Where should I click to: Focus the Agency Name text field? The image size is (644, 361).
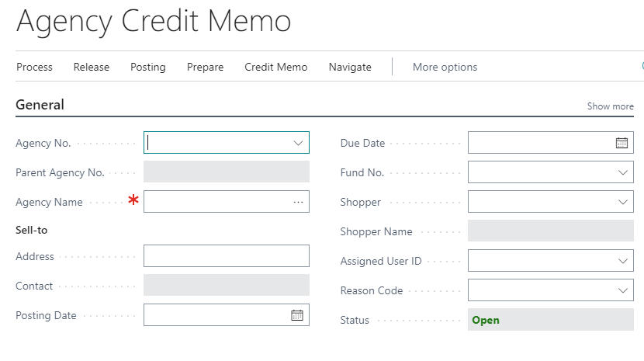(216, 202)
